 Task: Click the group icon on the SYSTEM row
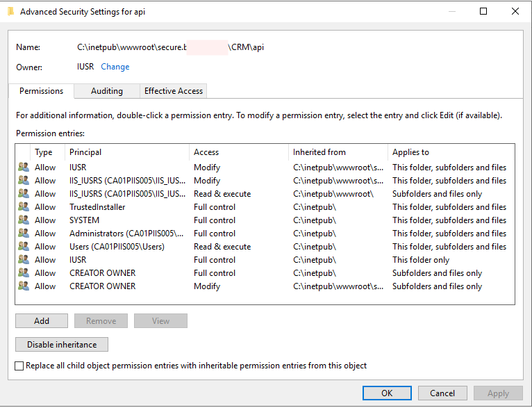[x=24, y=220]
